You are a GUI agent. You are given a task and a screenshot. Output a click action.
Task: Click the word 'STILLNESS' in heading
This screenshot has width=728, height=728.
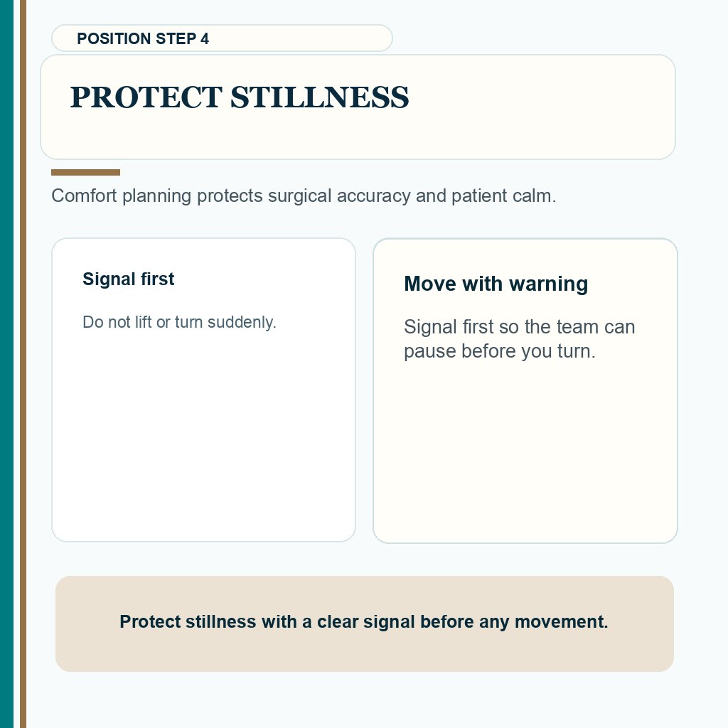[x=320, y=97]
